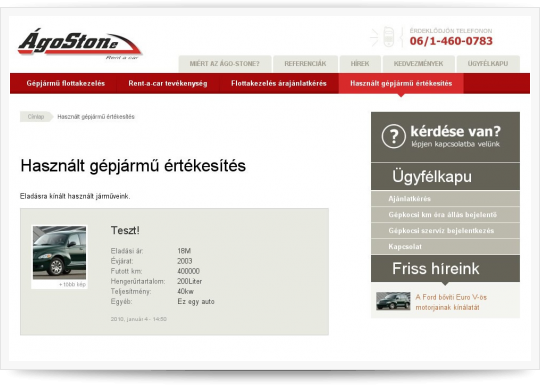Screen dimensions: 540x385
Task: Go to Címlap breadcrumb
Action: 36,117
